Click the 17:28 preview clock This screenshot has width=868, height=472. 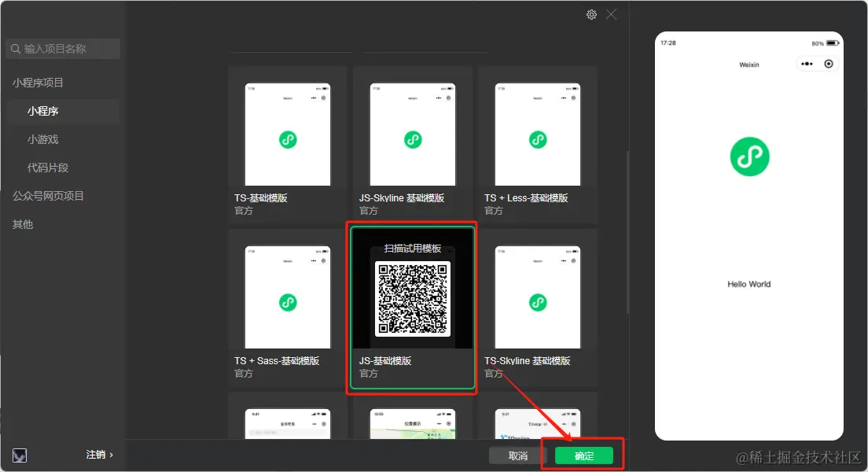click(x=668, y=42)
